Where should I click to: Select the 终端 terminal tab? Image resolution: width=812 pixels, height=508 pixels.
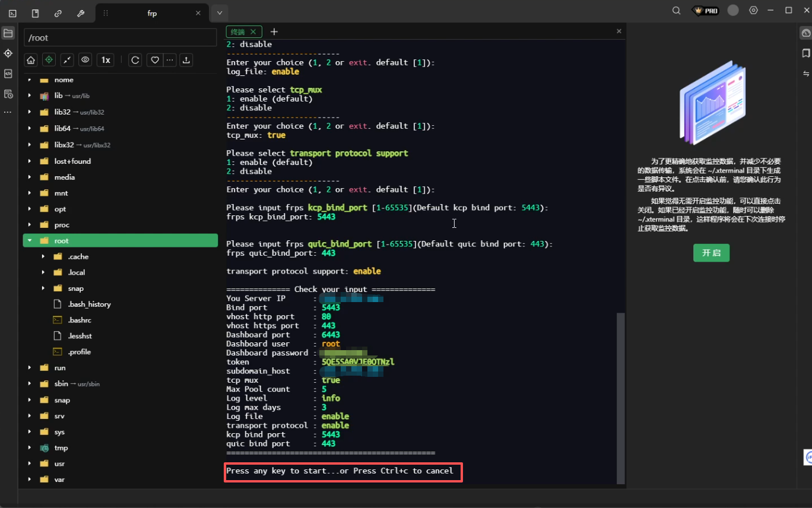(x=238, y=32)
